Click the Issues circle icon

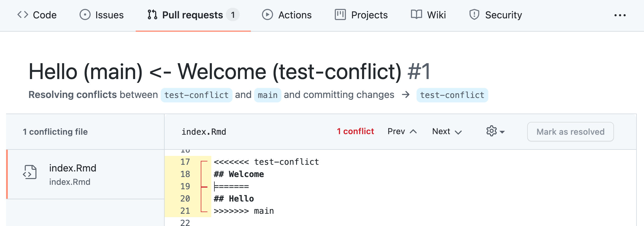pyautogui.click(x=85, y=15)
